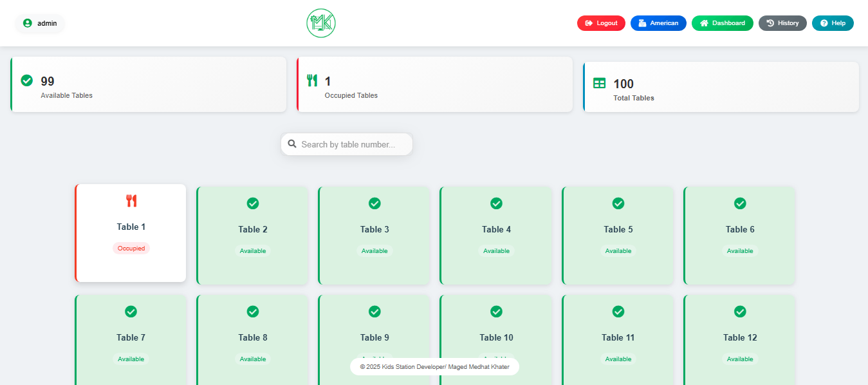Click the magnifier icon in the search box
This screenshot has width=868, height=385.
coord(292,144)
